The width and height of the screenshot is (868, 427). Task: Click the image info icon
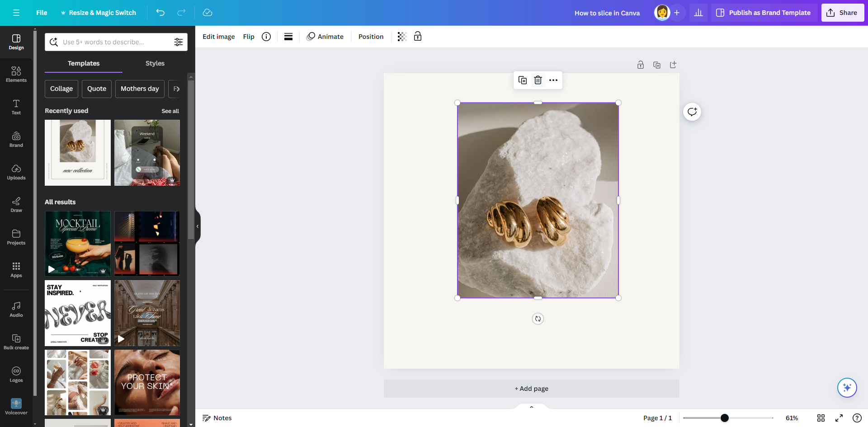pos(266,37)
